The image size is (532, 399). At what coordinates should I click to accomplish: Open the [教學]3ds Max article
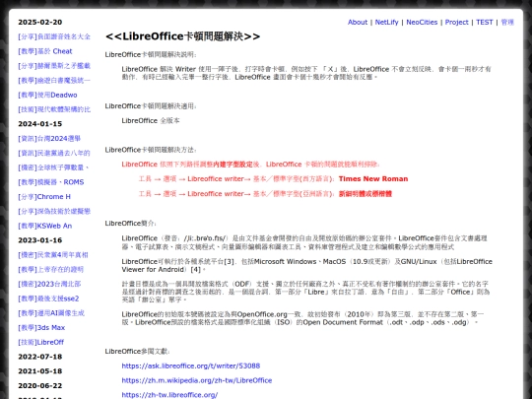point(41,328)
